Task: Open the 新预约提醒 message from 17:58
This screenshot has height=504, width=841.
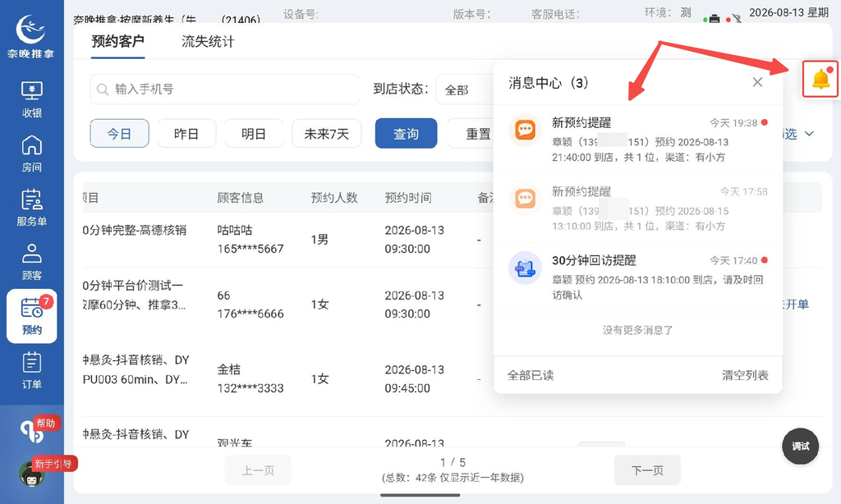Action: [x=637, y=208]
